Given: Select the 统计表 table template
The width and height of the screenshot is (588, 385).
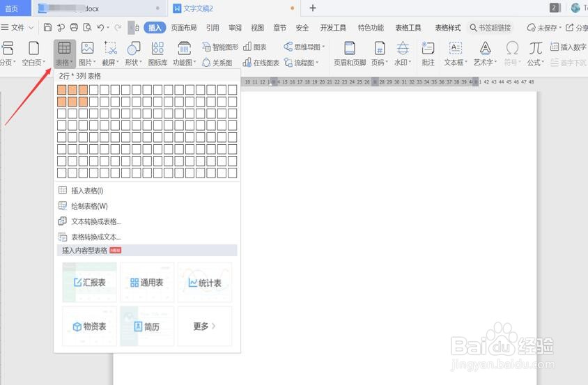Looking at the screenshot, I should coord(205,282).
